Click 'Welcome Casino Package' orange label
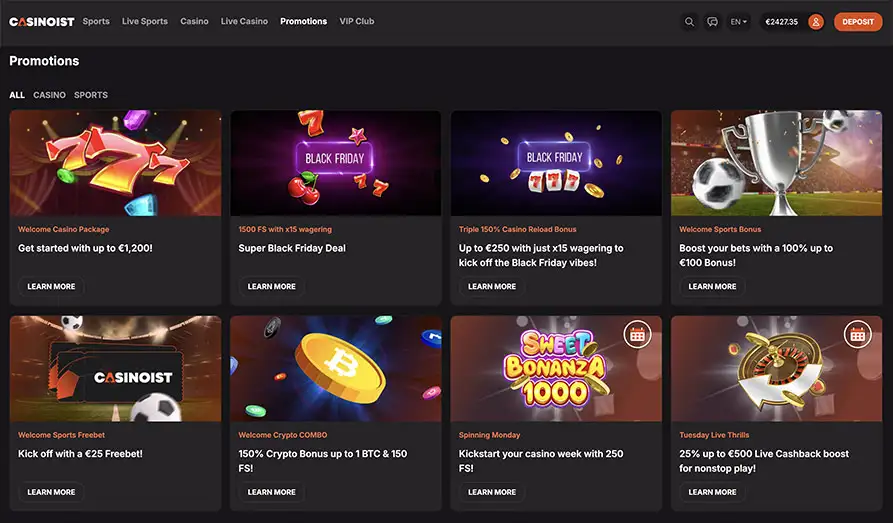Viewport: 893px width, 523px height. (64, 229)
